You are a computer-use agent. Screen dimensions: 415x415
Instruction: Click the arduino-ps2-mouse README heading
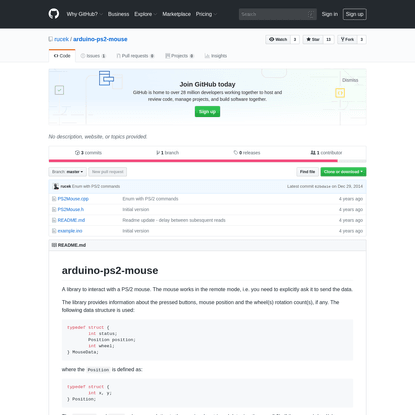click(110, 270)
